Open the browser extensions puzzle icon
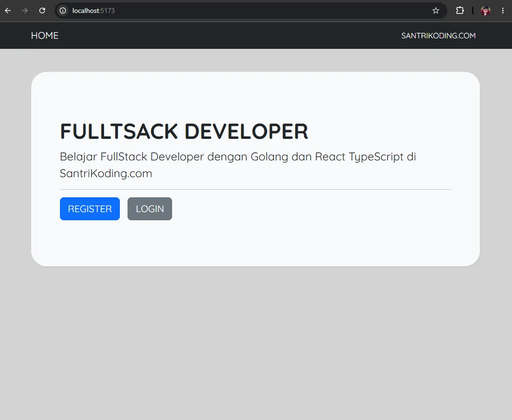512x420 pixels. (x=460, y=11)
